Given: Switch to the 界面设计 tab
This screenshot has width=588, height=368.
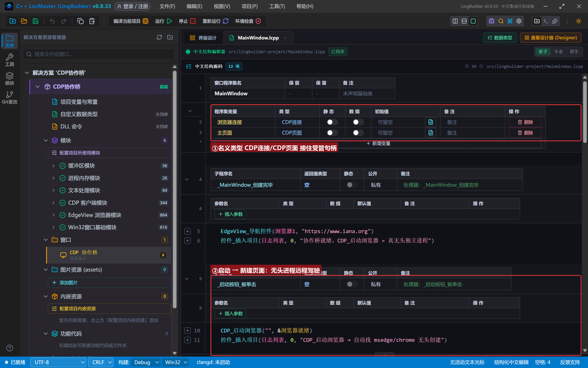Looking at the screenshot, I should click(x=203, y=38).
